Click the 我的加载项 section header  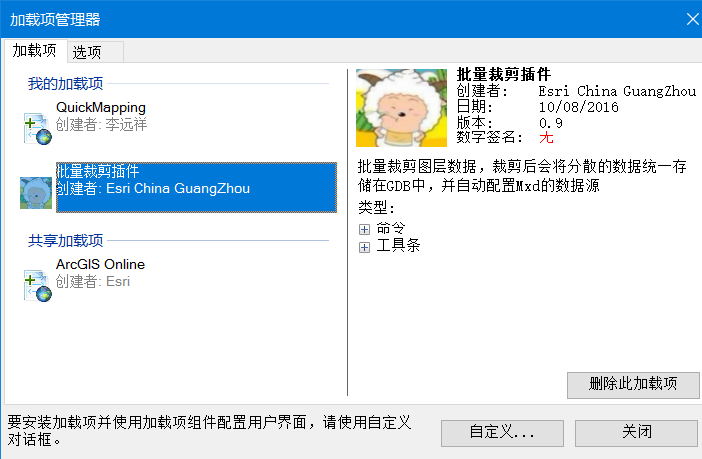click(x=65, y=84)
